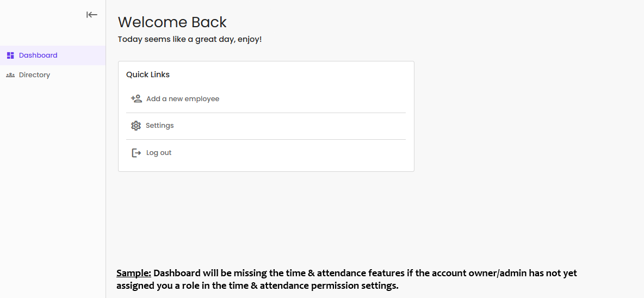Screen dimensions: 644x298
Task: Collapse the sidebar using the arrow icon
Action: coord(92,15)
